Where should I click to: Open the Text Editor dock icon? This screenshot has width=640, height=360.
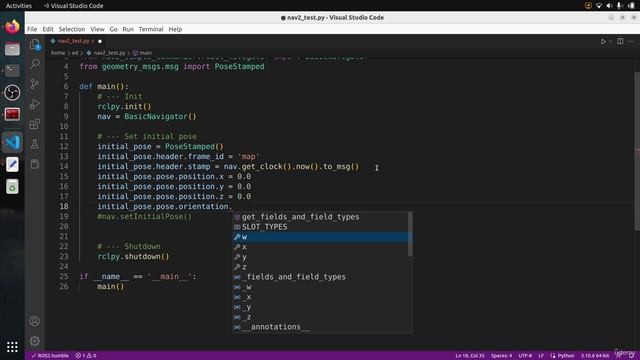pyautogui.click(x=12, y=164)
